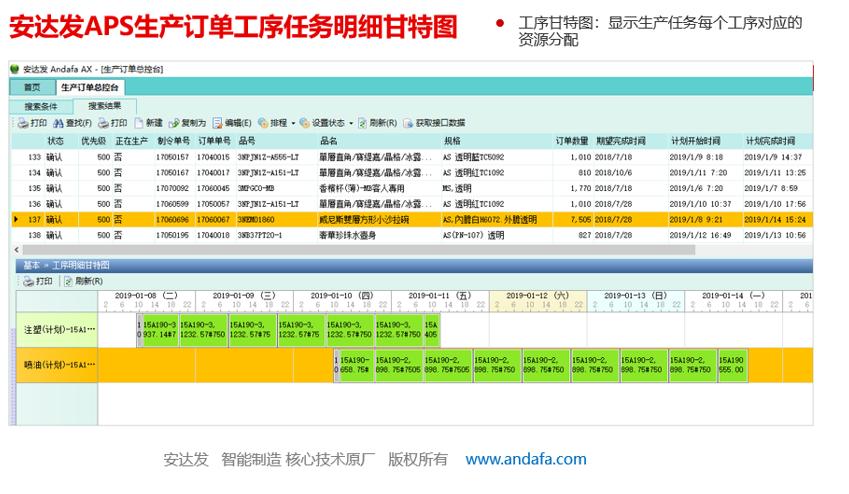Click the top toolbar 刷新(R) refresh icon

[362, 124]
